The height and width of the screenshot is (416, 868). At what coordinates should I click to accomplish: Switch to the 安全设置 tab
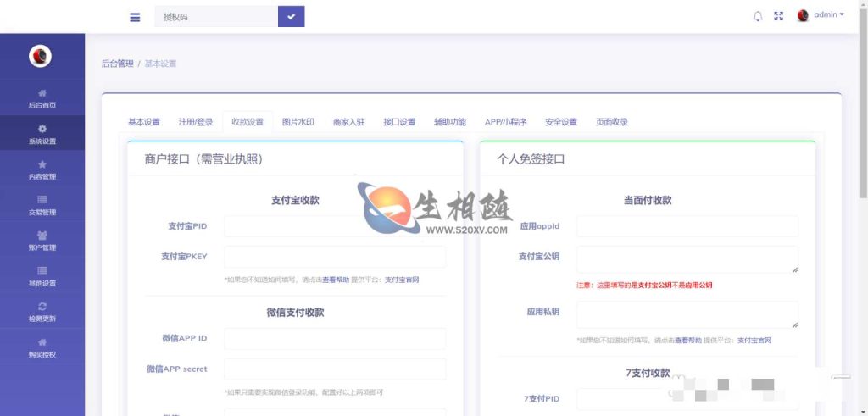tap(561, 122)
